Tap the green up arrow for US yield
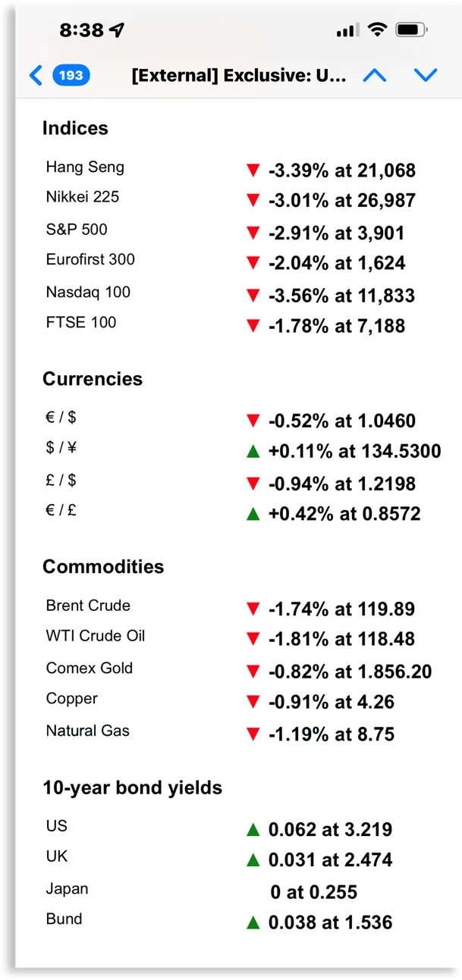Viewport: 462px width, 980px height. pos(253,829)
